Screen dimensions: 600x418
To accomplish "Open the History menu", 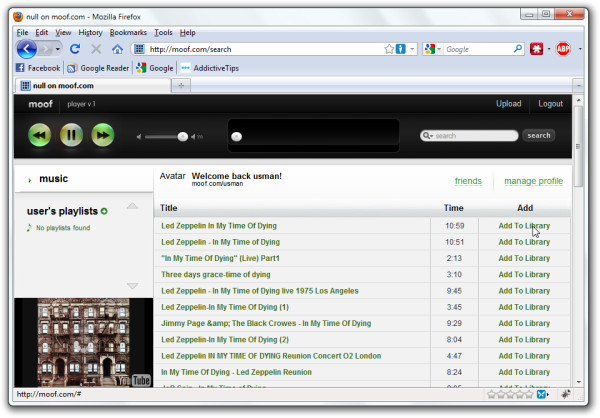I will coord(90,33).
